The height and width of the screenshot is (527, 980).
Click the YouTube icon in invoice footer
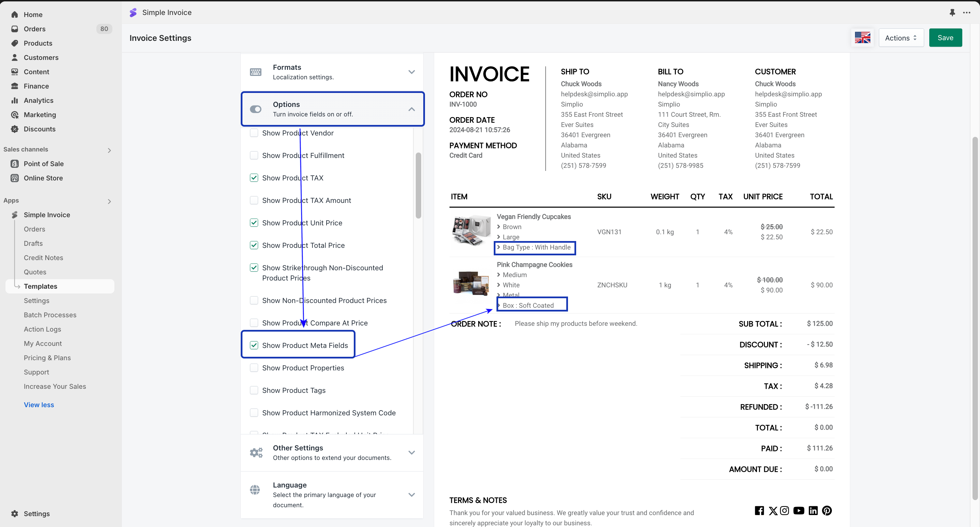[799, 511]
